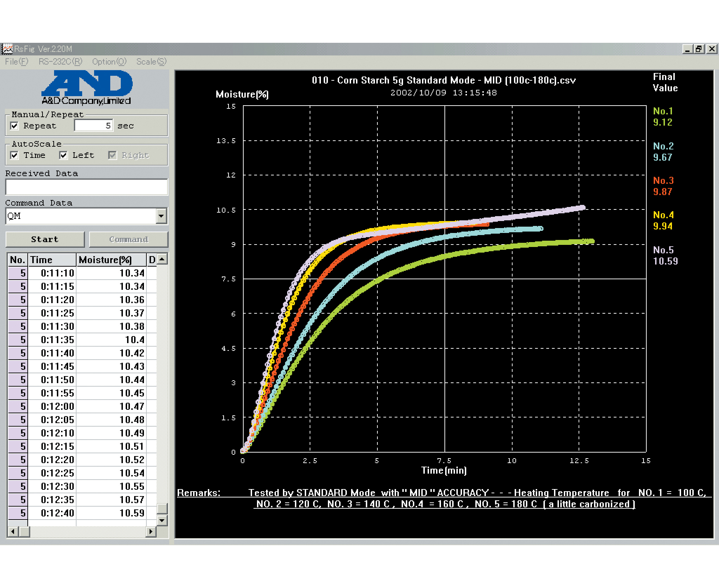Toggle the Repeat checkbox
This screenshot has height=588, width=719.
click(x=14, y=126)
